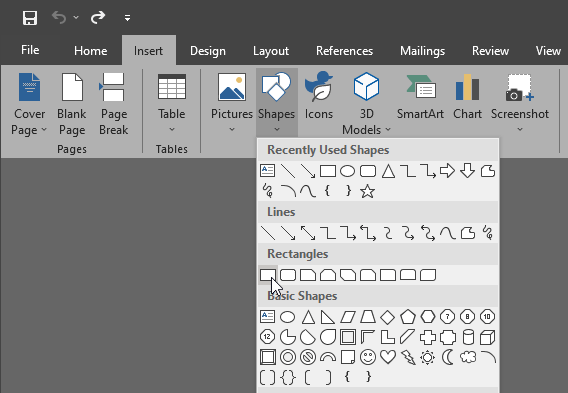The width and height of the screenshot is (568, 393).
Task: Select the Down Arrow shape in Recently Used
Action: pos(467,171)
